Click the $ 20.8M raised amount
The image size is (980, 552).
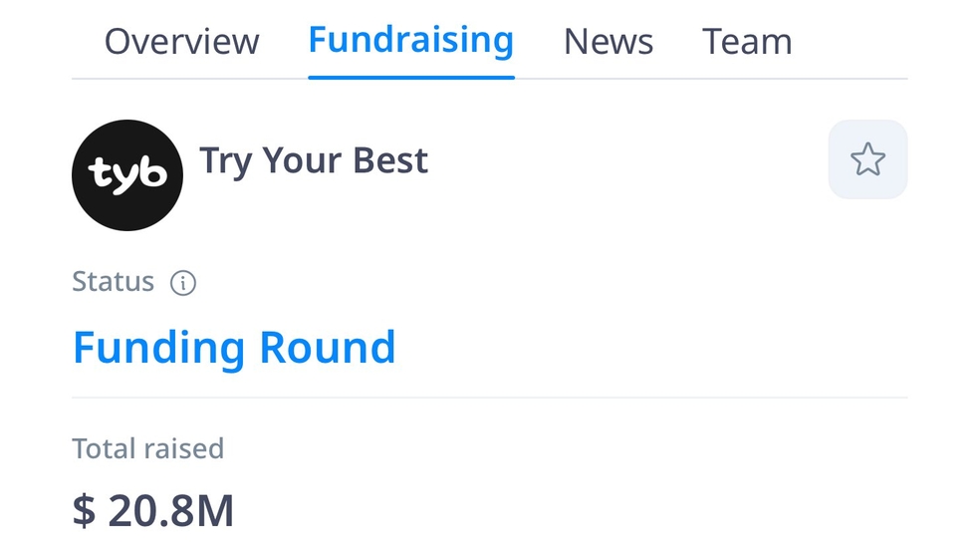153,511
